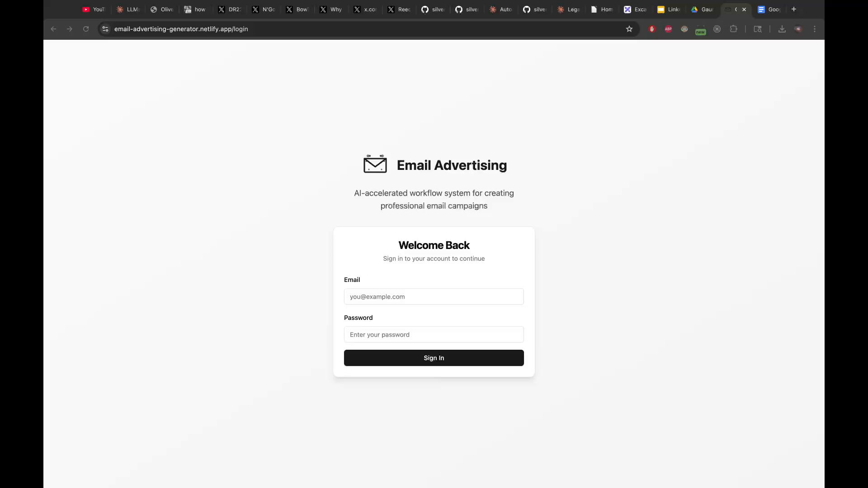Go back using the back arrow
Viewport: 868px width, 488px height.
(x=53, y=29)
